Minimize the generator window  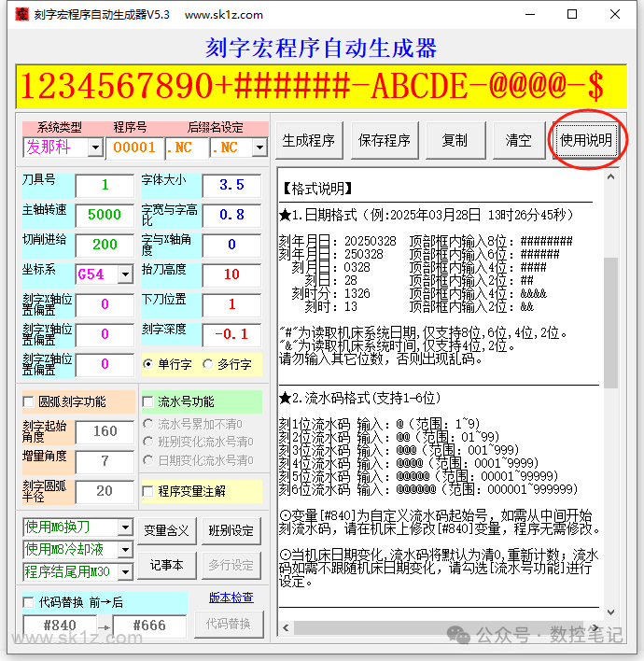(530, 14)
